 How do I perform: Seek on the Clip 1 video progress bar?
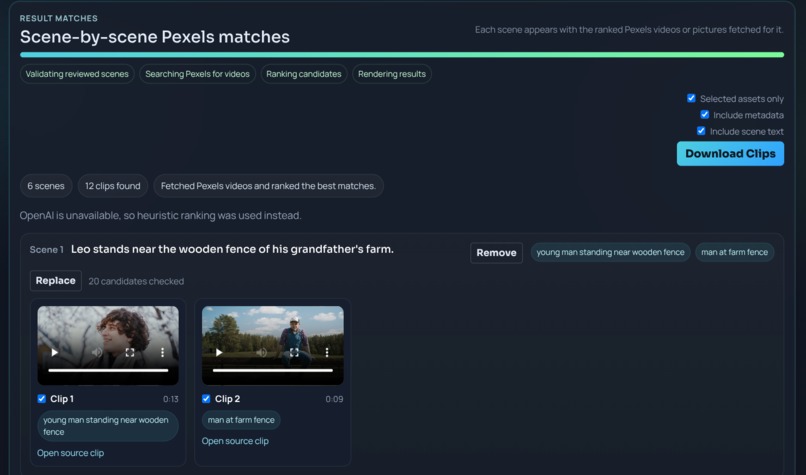tap(108, 370)
